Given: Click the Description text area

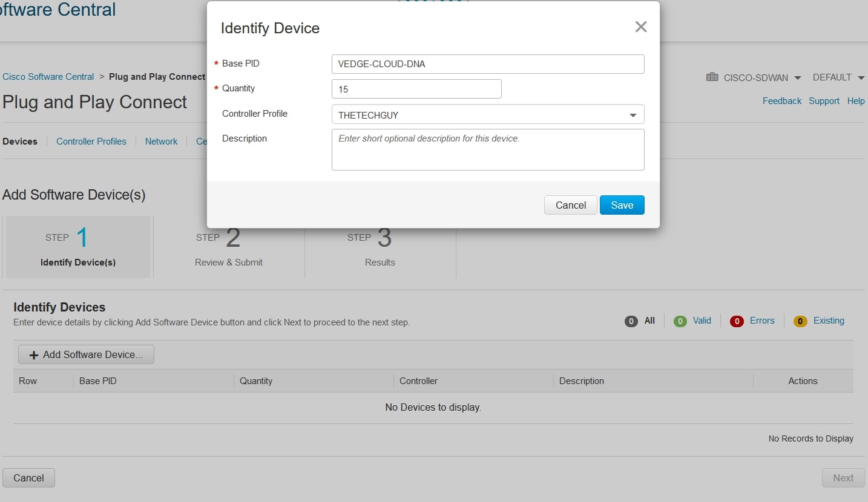Looking at the screenshot, I should (x=488, y=149).
